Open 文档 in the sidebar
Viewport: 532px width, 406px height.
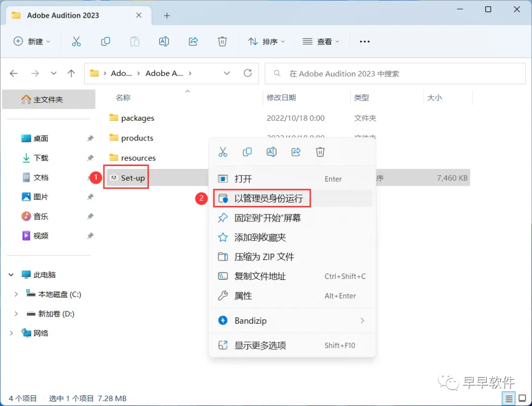(x=41, y=177)
